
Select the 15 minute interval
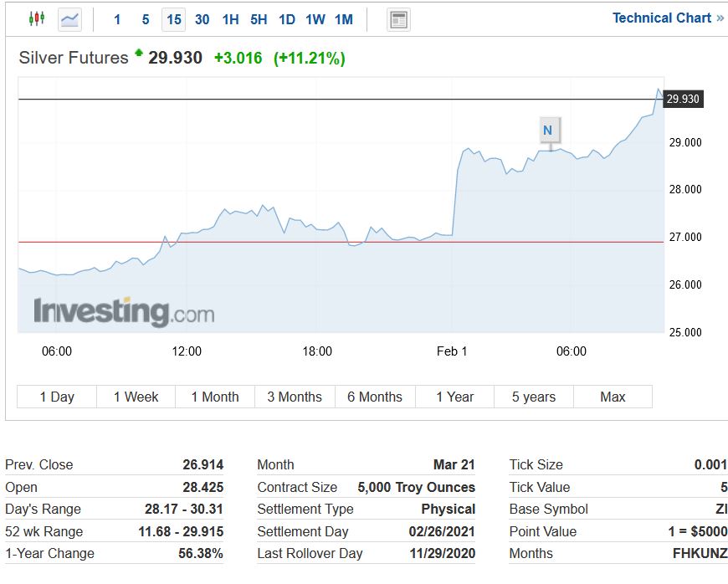pyautogui.click(x=174, y=19)
